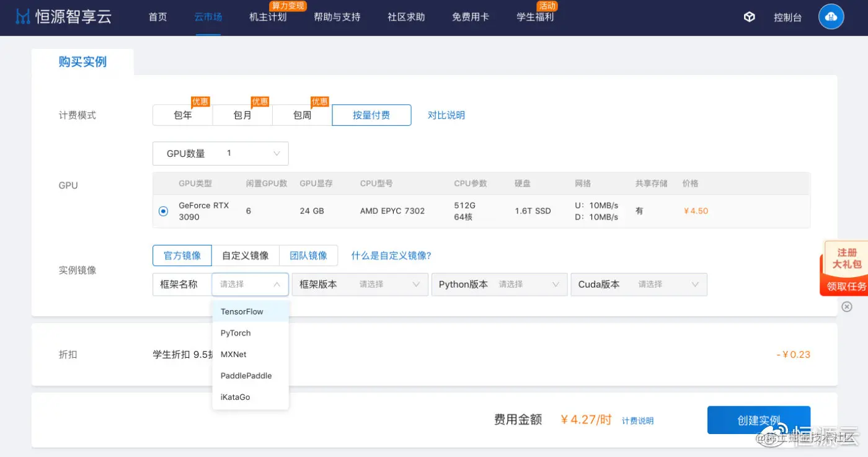Select 按量付费 billing mode

371,115
